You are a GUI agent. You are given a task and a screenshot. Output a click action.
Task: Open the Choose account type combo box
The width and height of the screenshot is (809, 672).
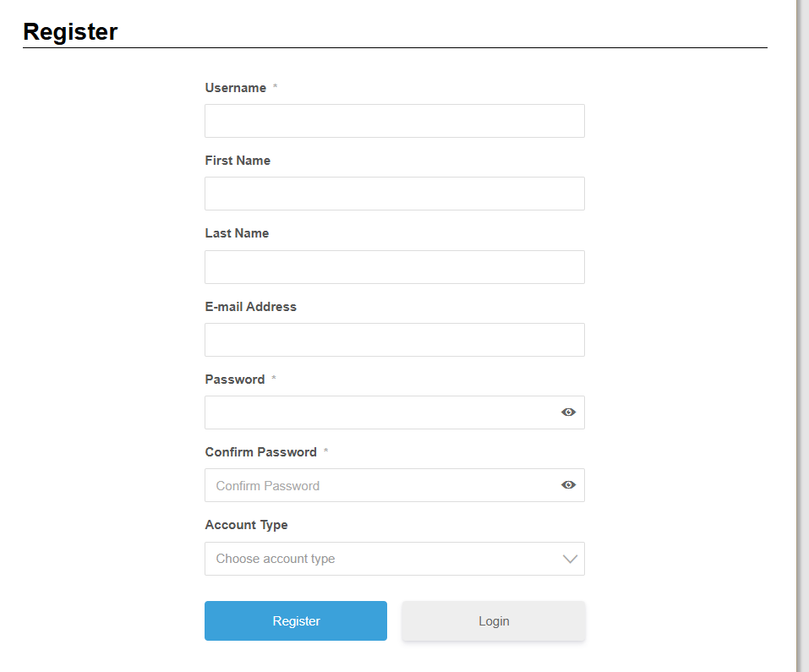pos(380,559)
